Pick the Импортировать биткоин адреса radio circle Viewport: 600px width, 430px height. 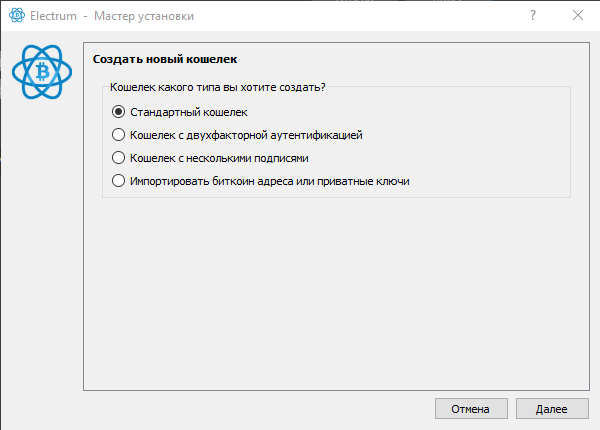click(x=119, y=181)
